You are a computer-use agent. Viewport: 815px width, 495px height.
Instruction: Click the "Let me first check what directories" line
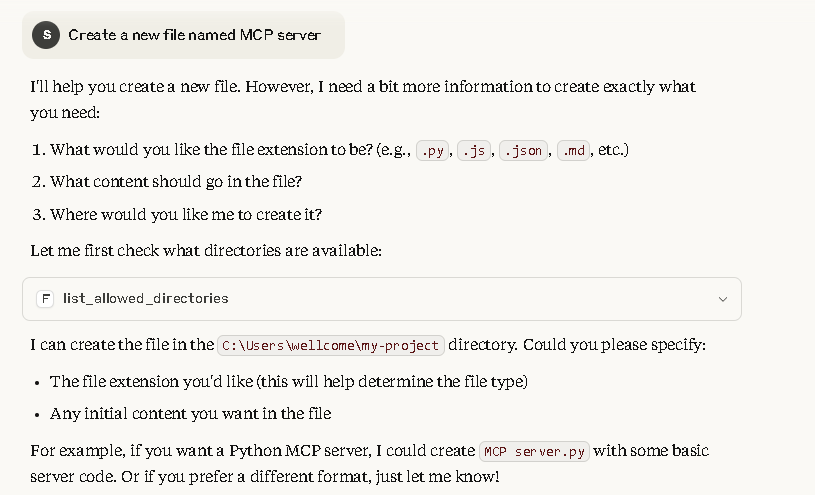(x=205, y=250)
